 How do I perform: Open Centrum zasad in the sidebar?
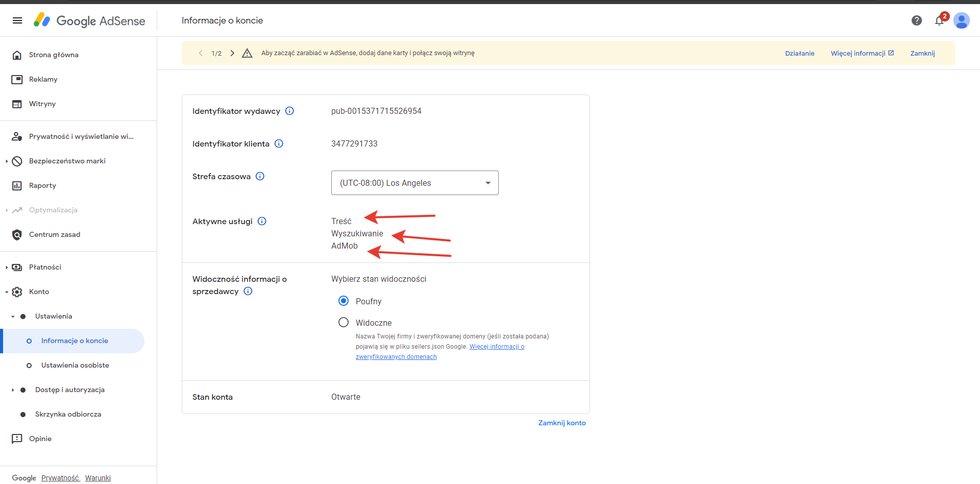coord(55,234)
